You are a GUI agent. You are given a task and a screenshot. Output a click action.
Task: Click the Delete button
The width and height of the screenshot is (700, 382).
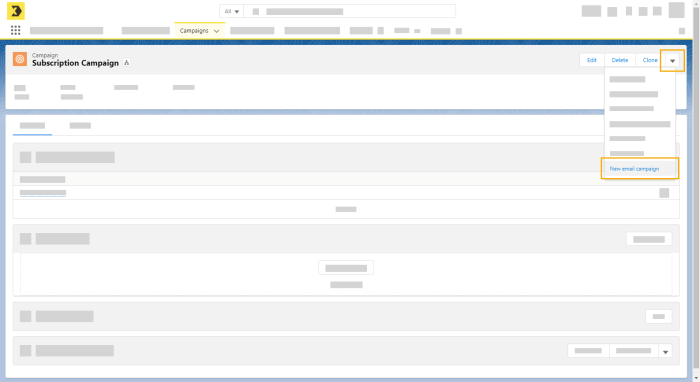click(620, 60)
